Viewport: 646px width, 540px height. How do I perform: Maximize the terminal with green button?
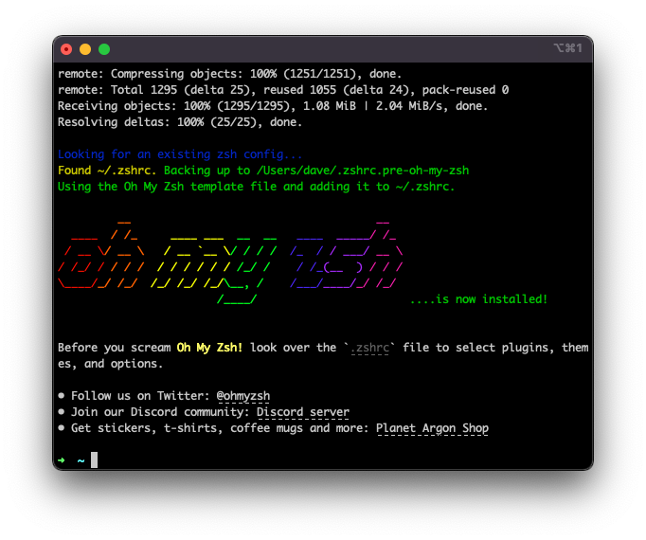pyautogui.click(x=104, y=49)
